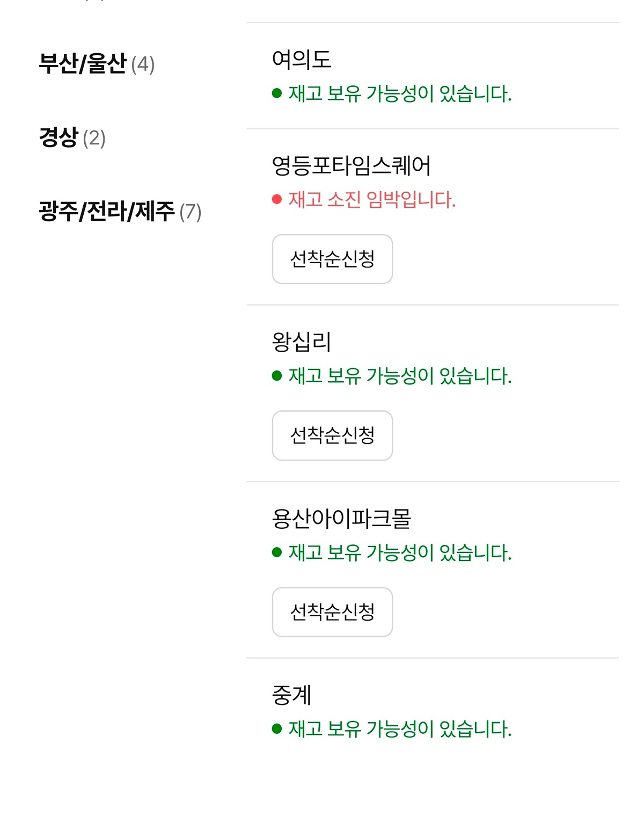Click red stock dot under 영등포타임스퀘어
644x830 pixels.
[x=277, y=200]
